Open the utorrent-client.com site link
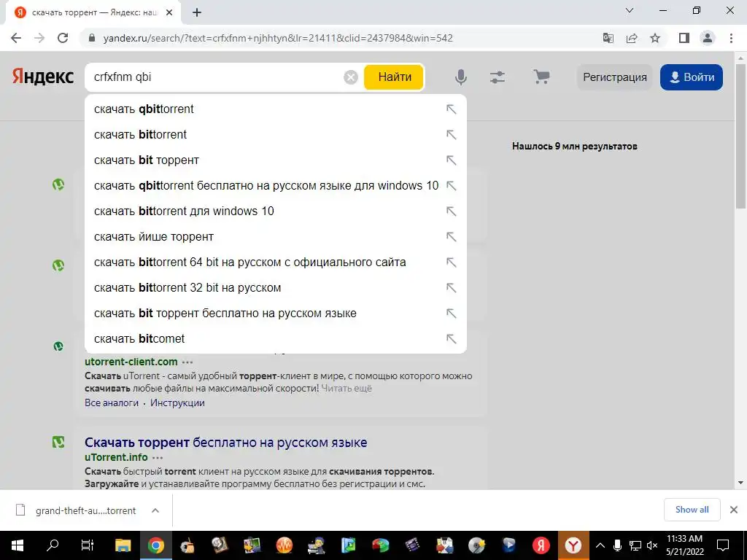Image resolution: width=747 pixels, height=560 pixels. tap(131, 362)
